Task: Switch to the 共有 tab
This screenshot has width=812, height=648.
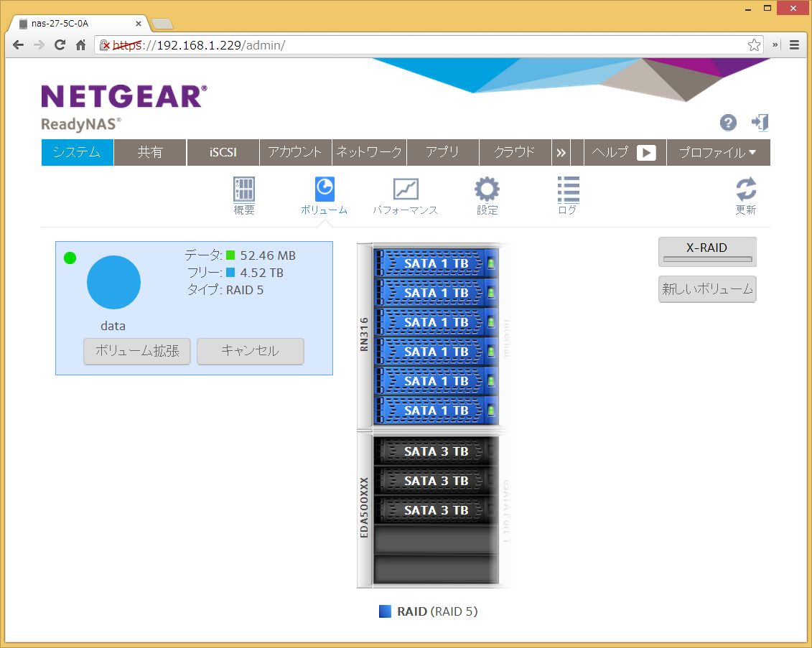Action: (150, 152)
